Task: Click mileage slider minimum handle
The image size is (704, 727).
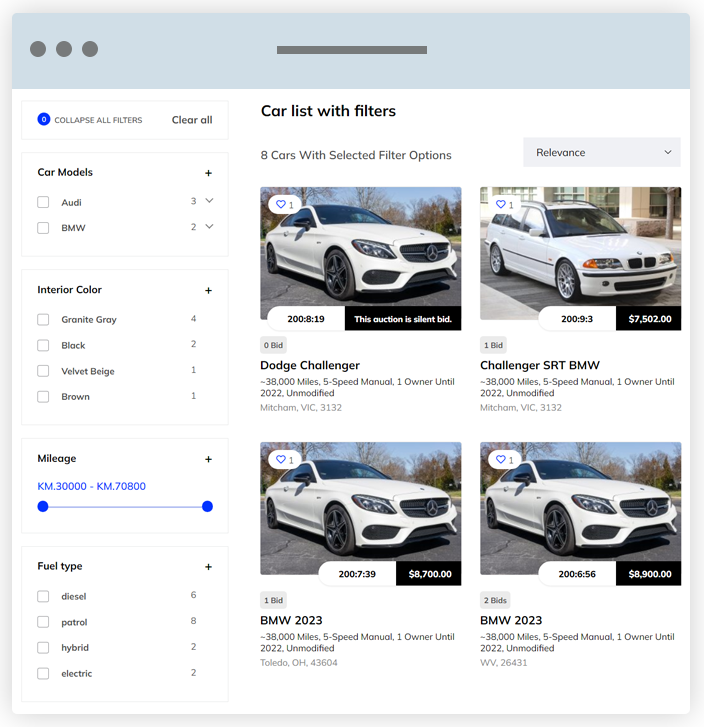Action: [43, 506]
